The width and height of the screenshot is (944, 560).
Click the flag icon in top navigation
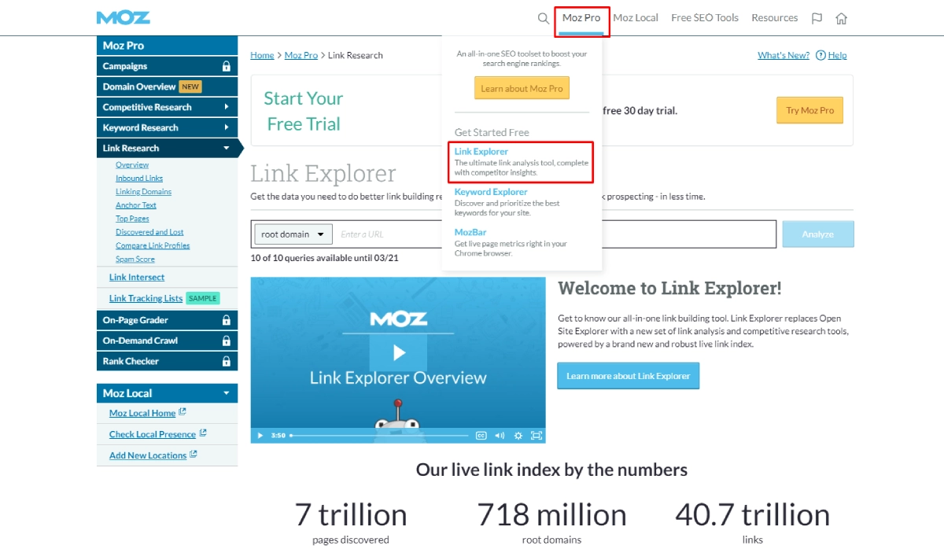pos(817,18)
